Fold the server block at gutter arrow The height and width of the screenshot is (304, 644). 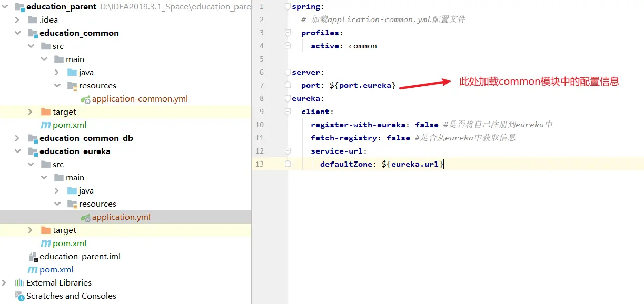(287, 72)
